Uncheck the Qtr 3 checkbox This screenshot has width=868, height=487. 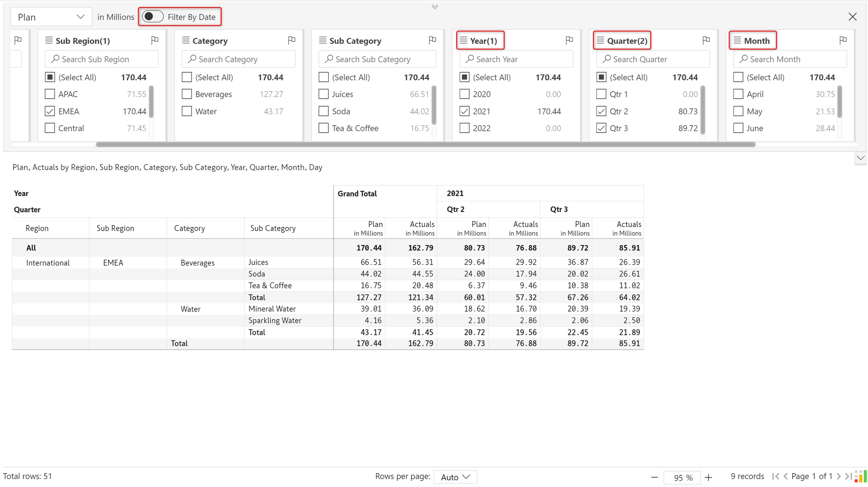(601, 128)
